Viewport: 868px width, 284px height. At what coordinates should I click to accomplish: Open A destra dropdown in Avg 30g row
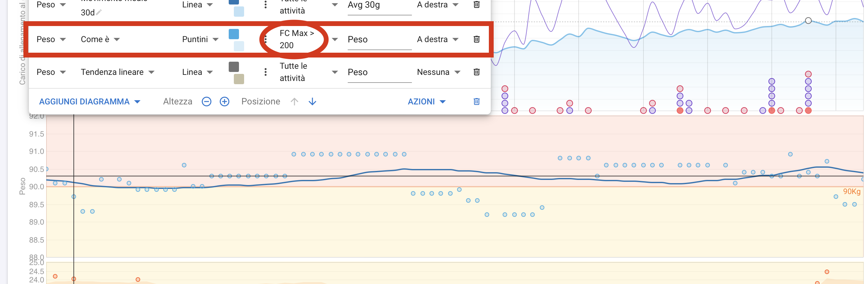pos(438,5)
